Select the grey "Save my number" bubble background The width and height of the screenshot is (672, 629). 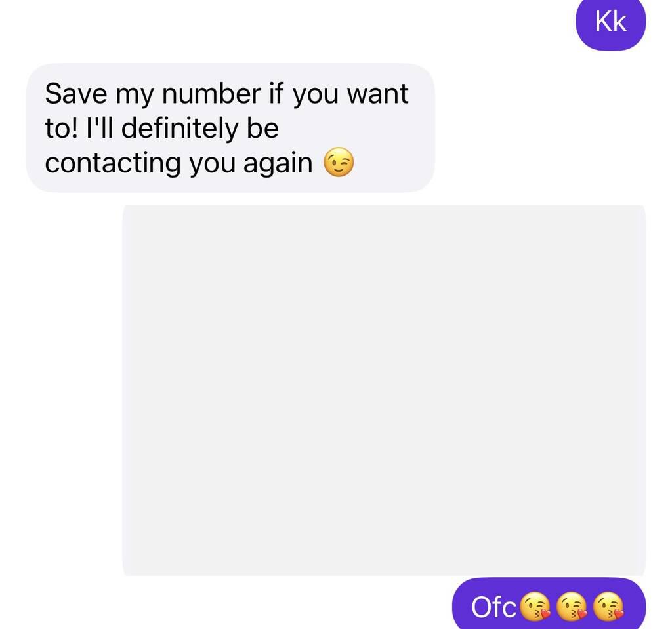point(230,128)
